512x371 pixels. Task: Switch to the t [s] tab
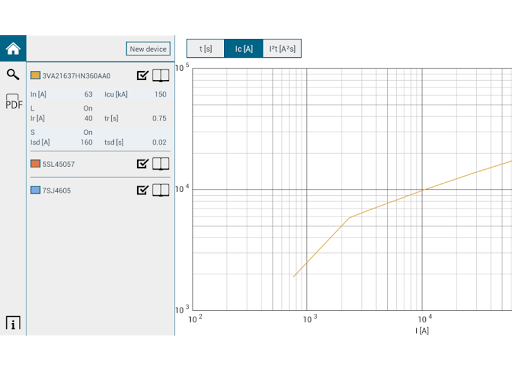[x=206, y=49]
